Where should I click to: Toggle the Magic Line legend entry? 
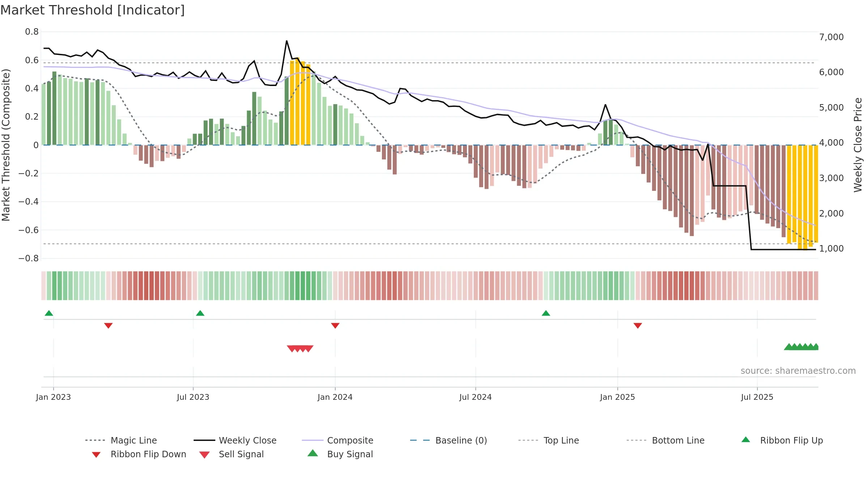tap(121, 440)
